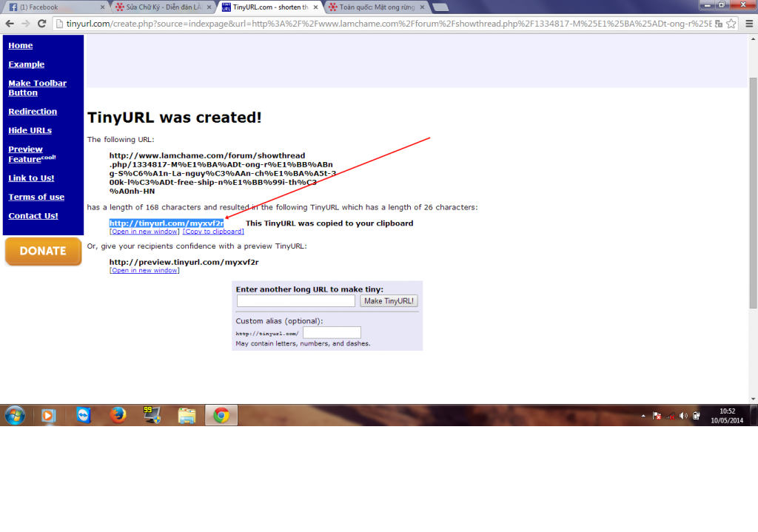Click the long URL input field
Viewport: 758px width, 532px height.
[x=296, y=301]
